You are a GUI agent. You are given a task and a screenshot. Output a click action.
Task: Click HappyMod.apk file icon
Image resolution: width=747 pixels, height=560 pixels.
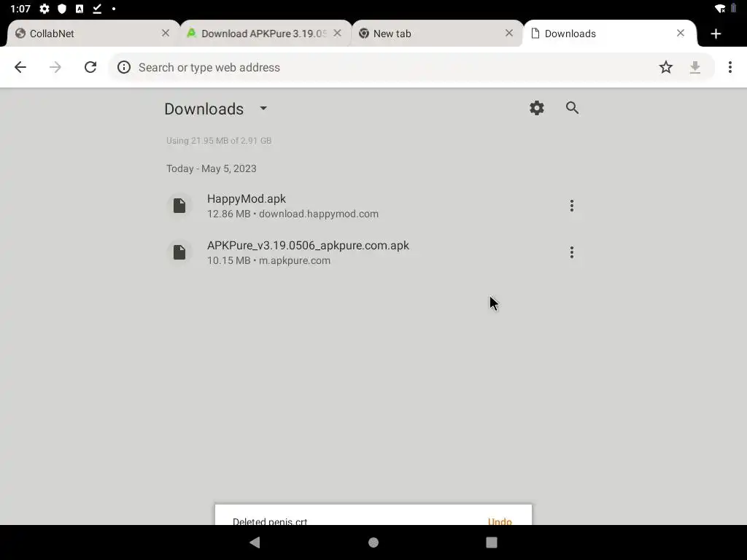click(x=179, y=206)
